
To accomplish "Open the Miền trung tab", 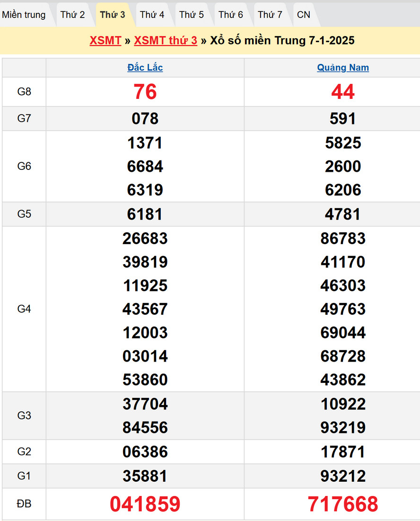I will pyautogui.click(x=24, y=15).
